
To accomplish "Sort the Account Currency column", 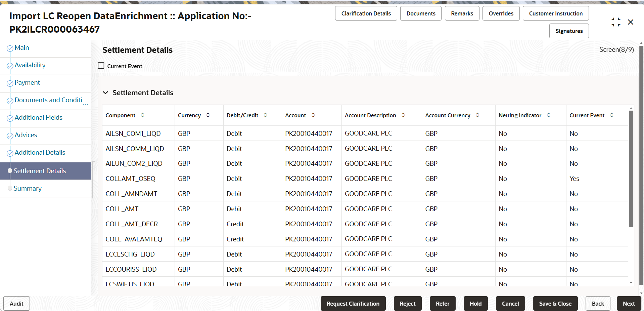I will (477, 115).
